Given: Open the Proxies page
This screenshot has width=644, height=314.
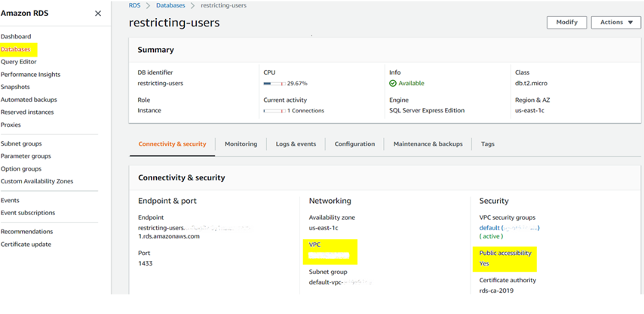Looking at the screenshot, I should (11, 125).
